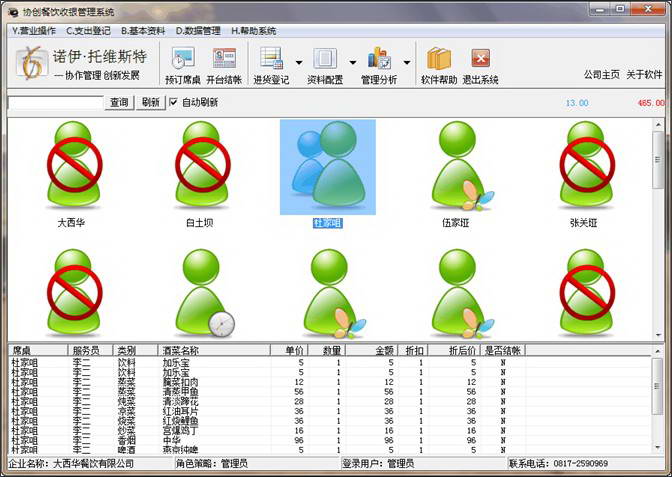This screenshot has height=477, width=672.
Task: Expand the 进货登记 dropdown arrow
Action: (299, 63)
